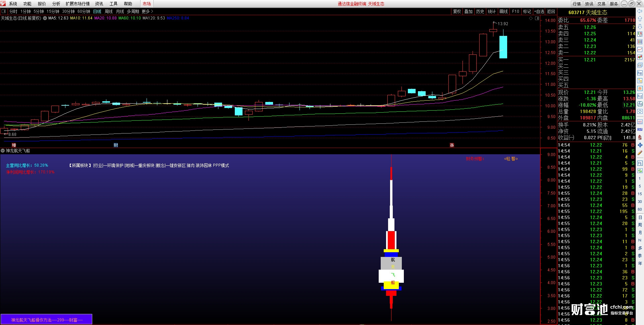This screenshot has width=644, height=325.
Task: Open the checklist report icon in right sidebar
Action: pyautogui.click(x=640, y=34)
